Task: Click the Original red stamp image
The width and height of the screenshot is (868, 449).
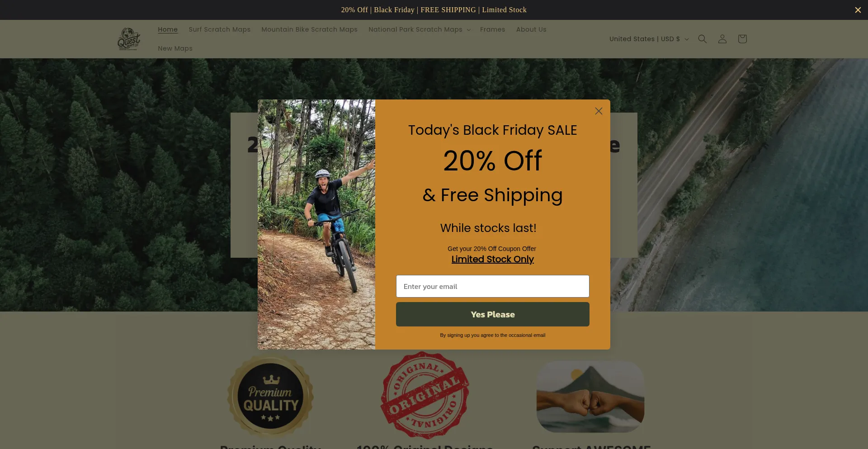Action: pos(425,395)
